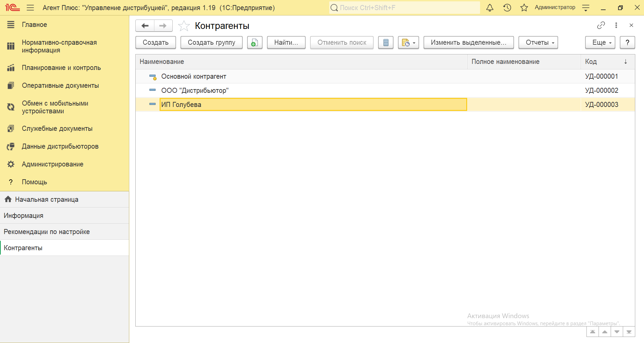This screenshot has height=343, width=644.
Task: Go back with the left arrow button
Action: click(145, 26)
